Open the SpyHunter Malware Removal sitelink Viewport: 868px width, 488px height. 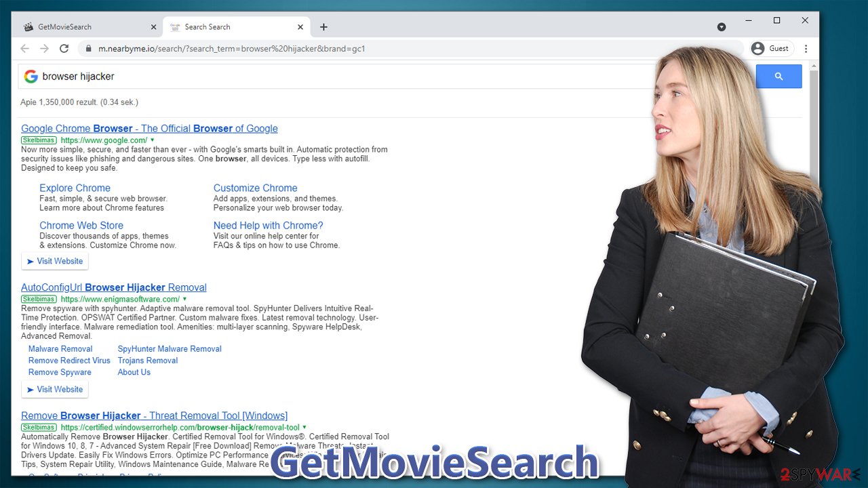click(170, 349)
